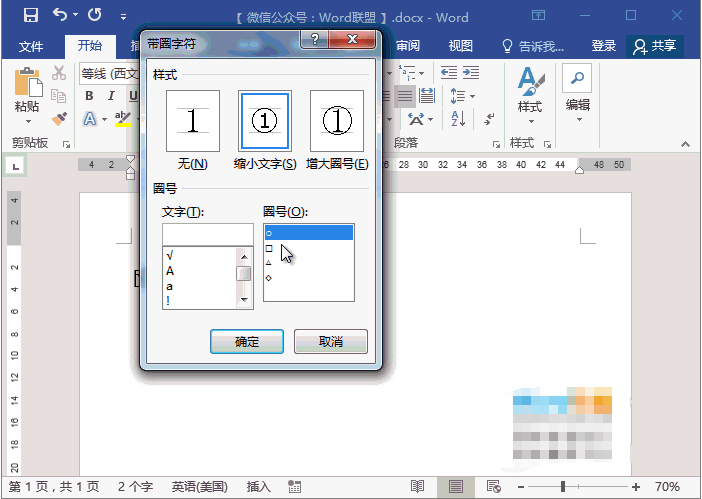Click the 登录 sign-in link

[604, 46]
